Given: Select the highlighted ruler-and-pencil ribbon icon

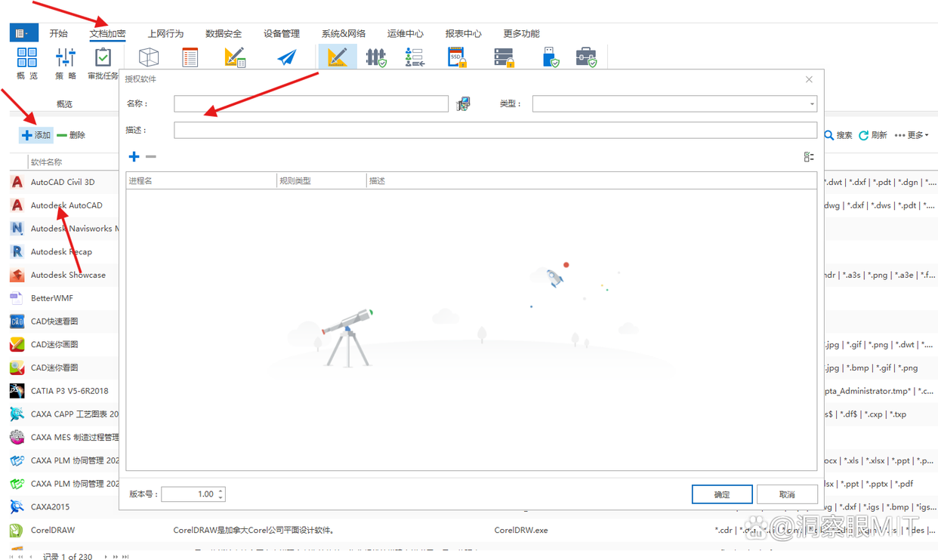Looking at the screenshot, I should pyautogui.click(x=337, y=57).
